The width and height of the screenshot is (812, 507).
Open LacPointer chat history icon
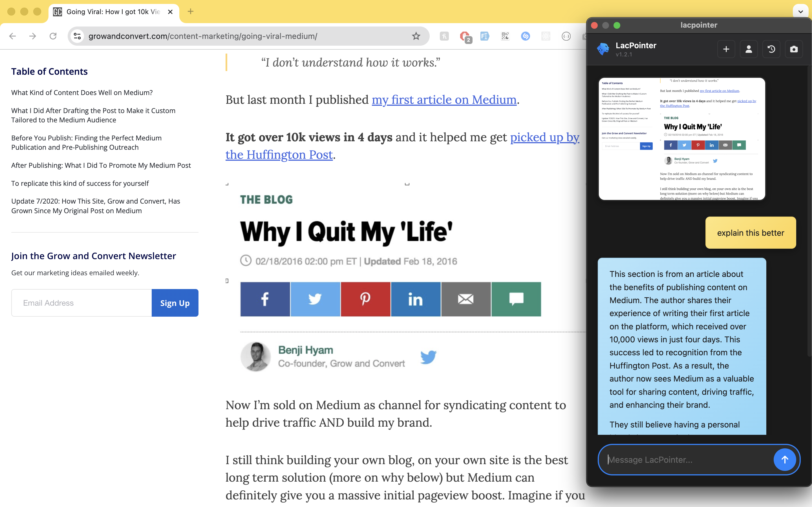tap(771, 49)
